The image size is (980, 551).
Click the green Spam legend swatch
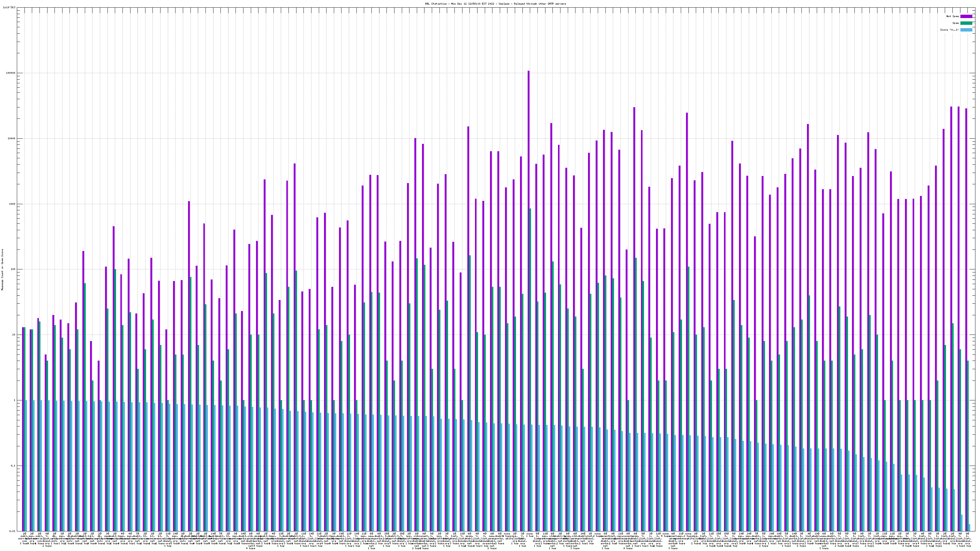[966, 23]
